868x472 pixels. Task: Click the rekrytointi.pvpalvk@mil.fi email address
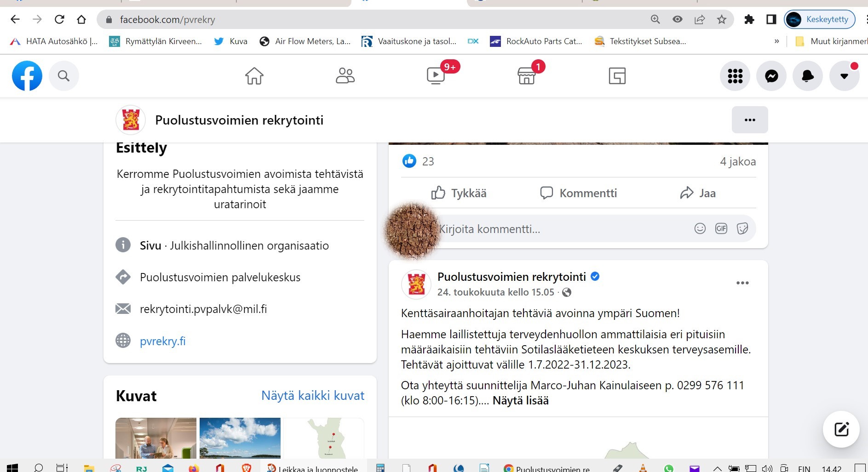click(203, 309)
